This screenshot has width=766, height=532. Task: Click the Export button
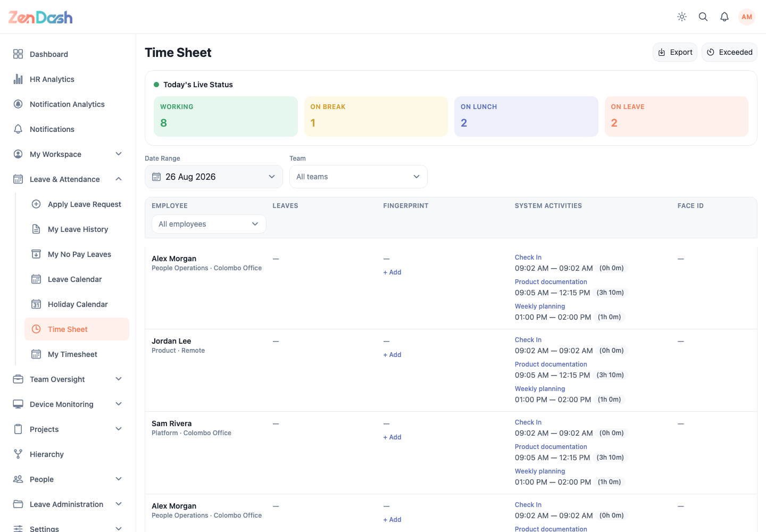click(675, 52)
